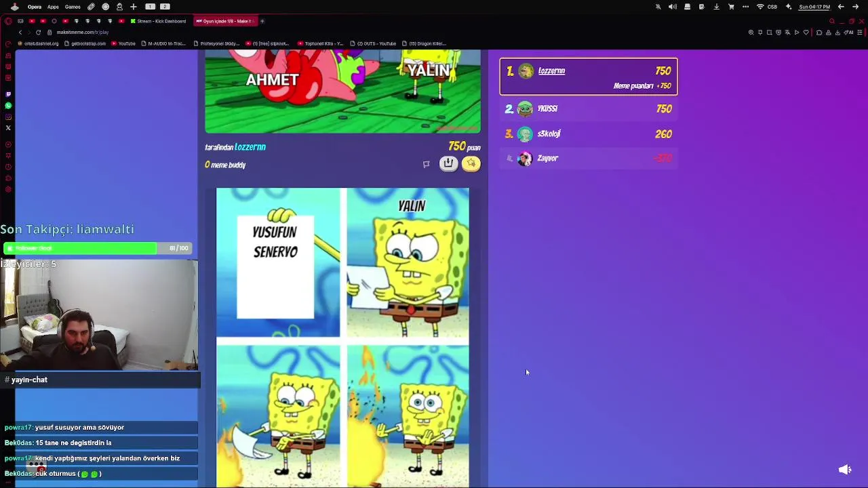The image size is (868, 488).
Task: Click the lozzernn author link under meme
Action: (x=250, y=147)
